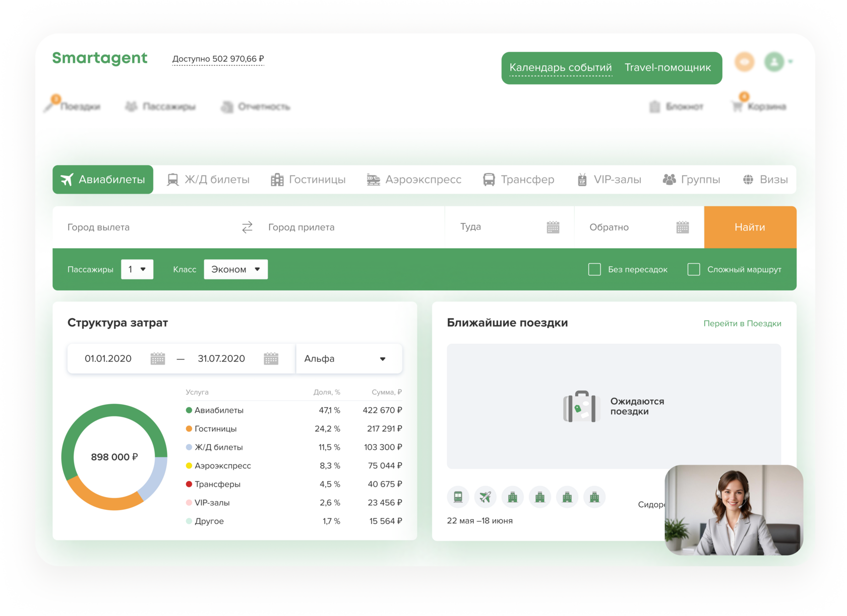Click the Трансферы 4,5 % share value
This screenshot has height=616, width=847.
tap(330, 484)
